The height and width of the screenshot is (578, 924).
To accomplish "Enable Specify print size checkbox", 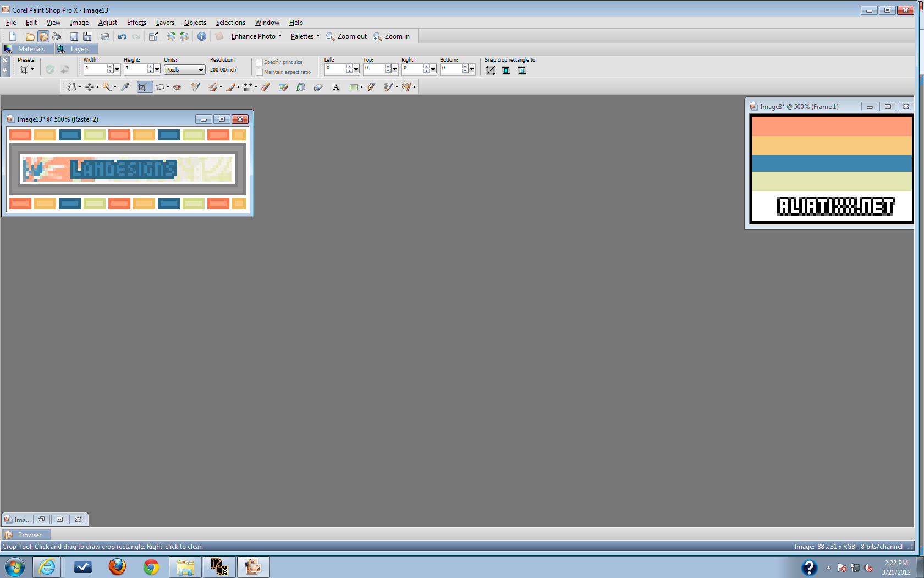I will pos(259,62).
